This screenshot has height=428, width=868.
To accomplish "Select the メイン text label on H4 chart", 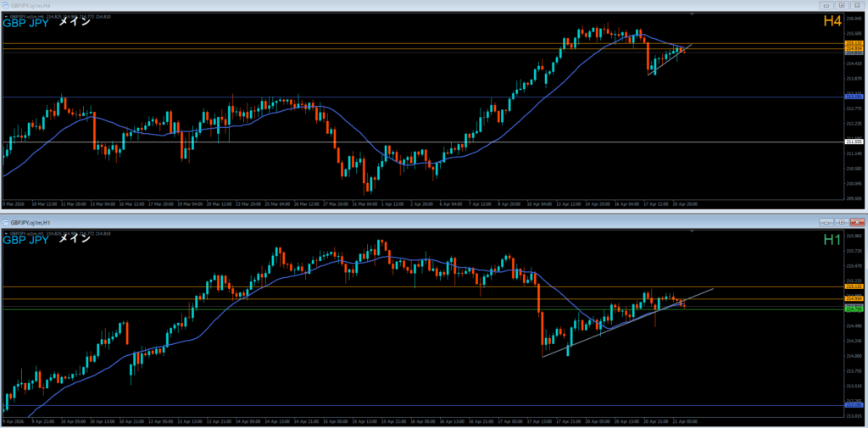I will tap(75, 23).
